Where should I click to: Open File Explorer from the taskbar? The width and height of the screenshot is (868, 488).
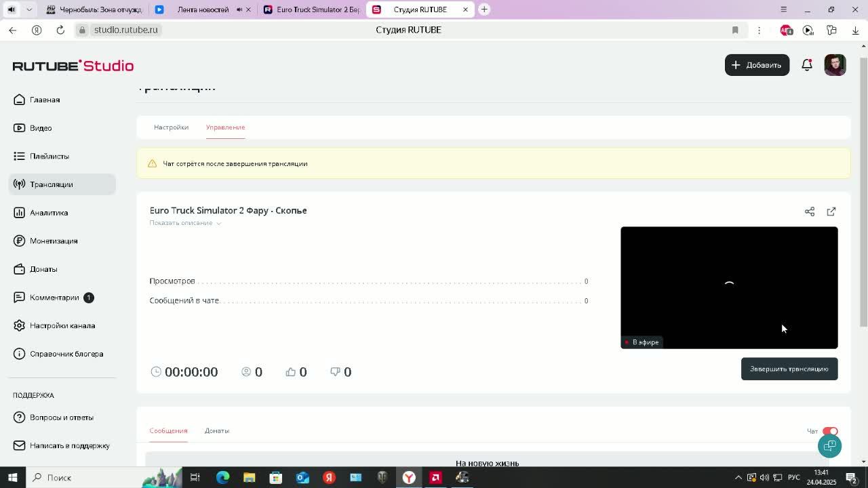point(249,477)
